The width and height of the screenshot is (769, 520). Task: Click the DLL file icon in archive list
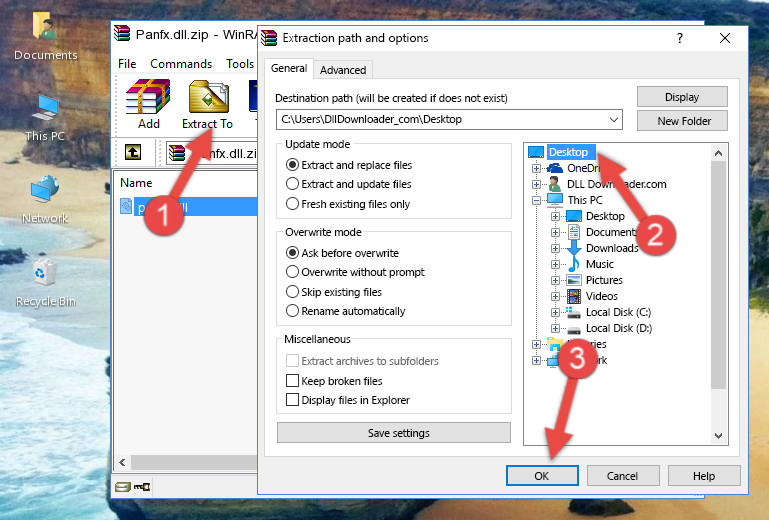coord(126,207)
